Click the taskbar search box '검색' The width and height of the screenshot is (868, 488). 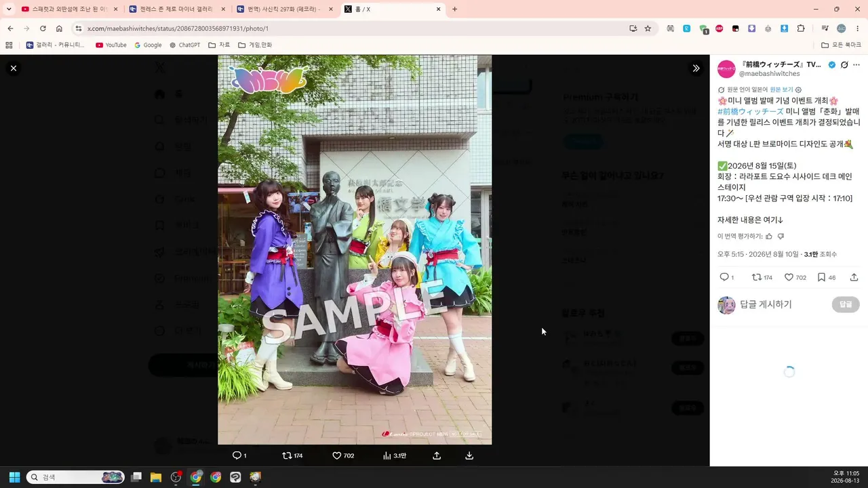pyautogui.click(x=75, y=477)
